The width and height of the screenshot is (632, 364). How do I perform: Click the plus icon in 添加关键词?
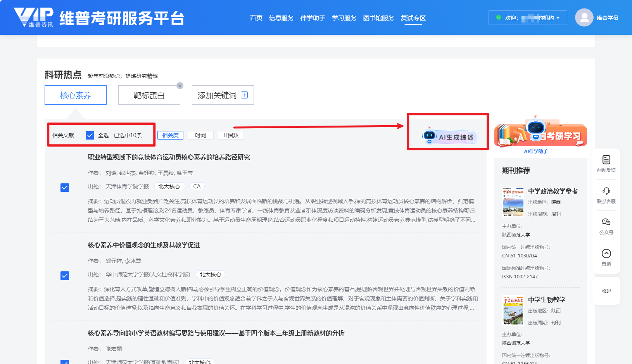click(x=244, y=95)
